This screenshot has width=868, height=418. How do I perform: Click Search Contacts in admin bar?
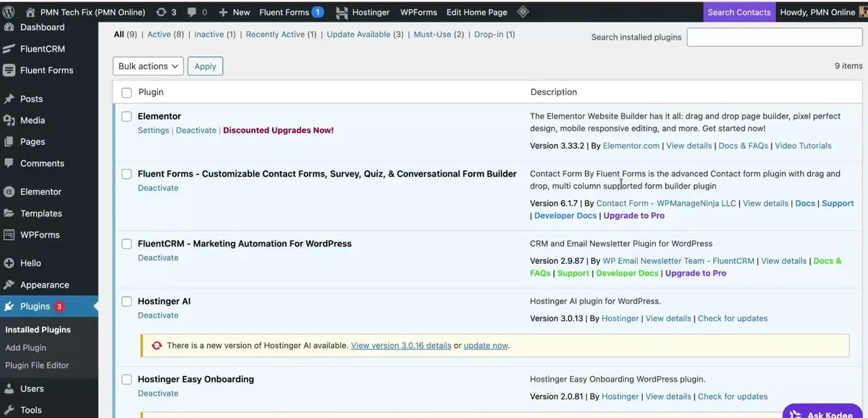point(739,12)
